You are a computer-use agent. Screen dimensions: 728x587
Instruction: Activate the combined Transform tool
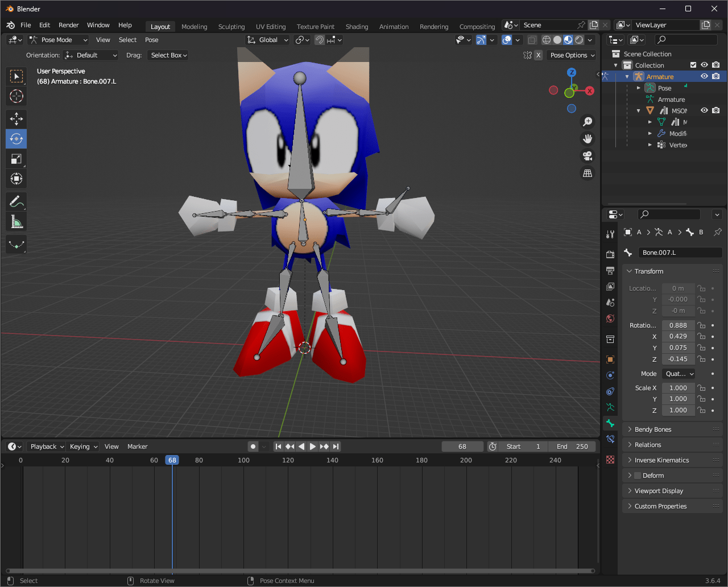(x=16, y=179)
